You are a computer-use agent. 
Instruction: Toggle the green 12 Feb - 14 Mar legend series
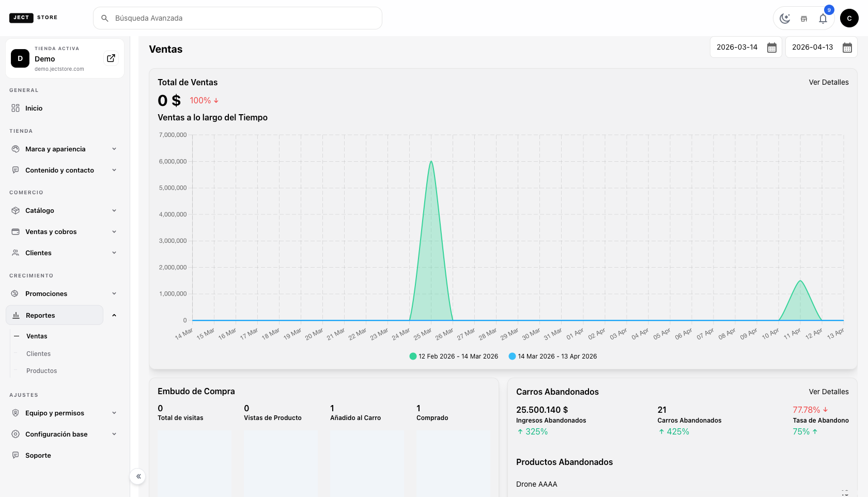(454, 356)
